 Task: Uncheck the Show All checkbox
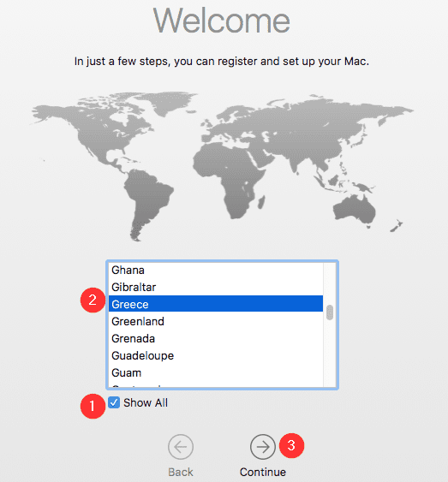[114, 402]
